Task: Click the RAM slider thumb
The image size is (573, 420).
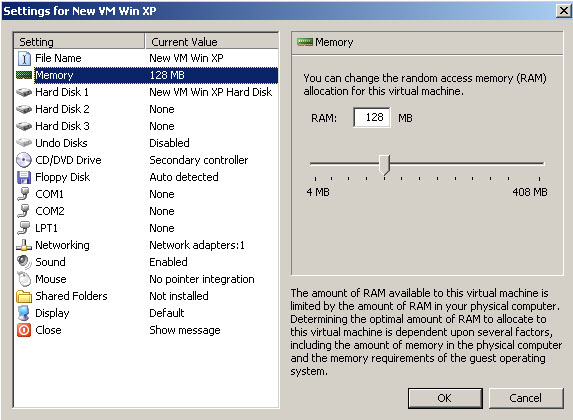Action: coord(384,164)
